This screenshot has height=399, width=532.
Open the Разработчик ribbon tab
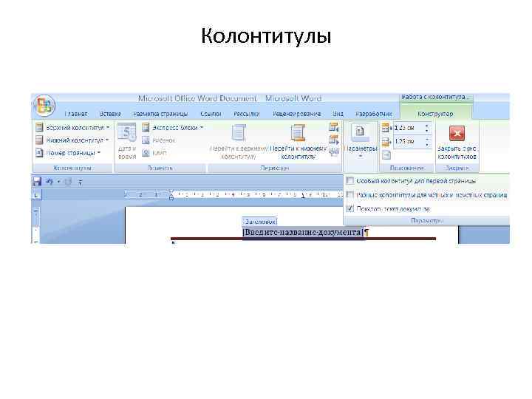tap(374, 114)
